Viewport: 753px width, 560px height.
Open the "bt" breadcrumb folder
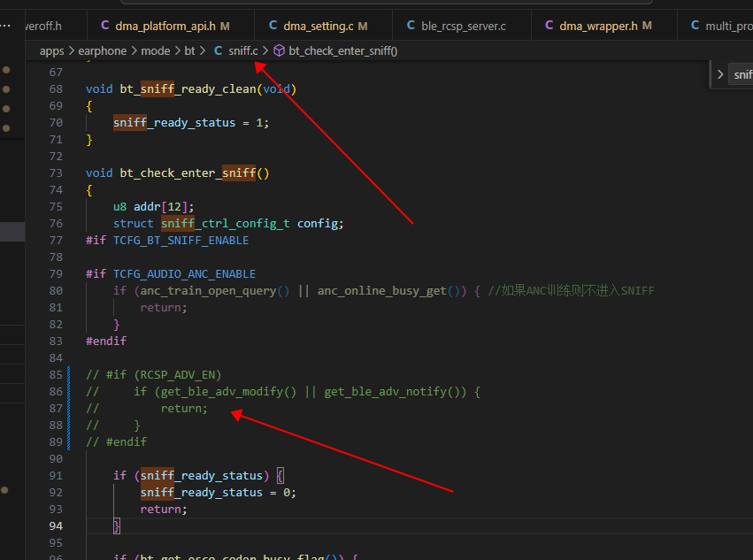tap(189, 51)
